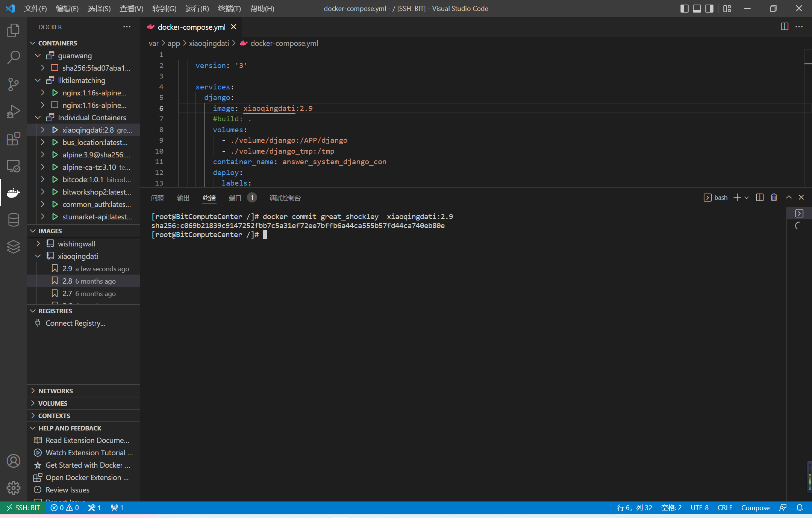This screenshot has height=518, width=812.
Task: Click forwarded ports status indicator
Action: click(x=117, y=508)
